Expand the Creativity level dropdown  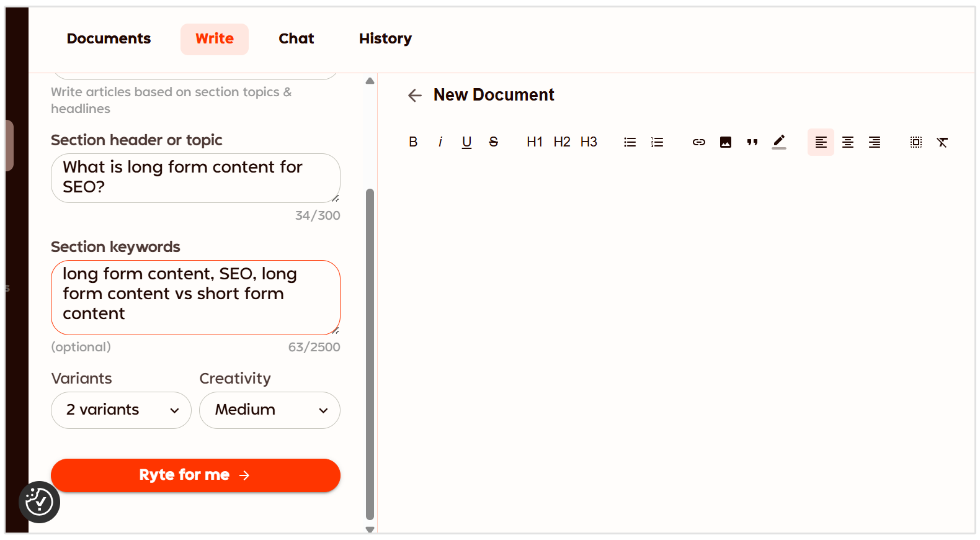(270, 410)
